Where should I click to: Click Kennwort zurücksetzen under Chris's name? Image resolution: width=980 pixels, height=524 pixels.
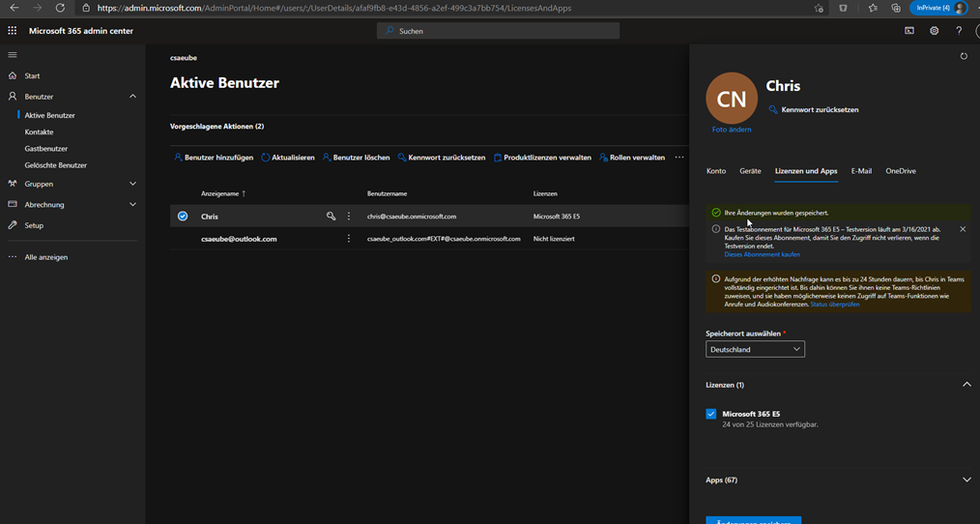(813, 109)
